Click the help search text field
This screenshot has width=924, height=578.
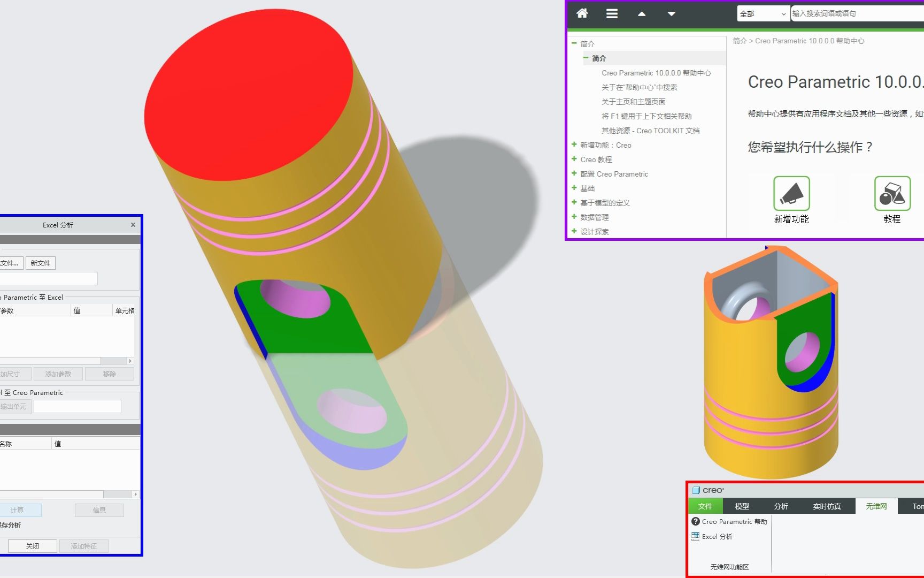pyautogui.click(x=857, y=14)
